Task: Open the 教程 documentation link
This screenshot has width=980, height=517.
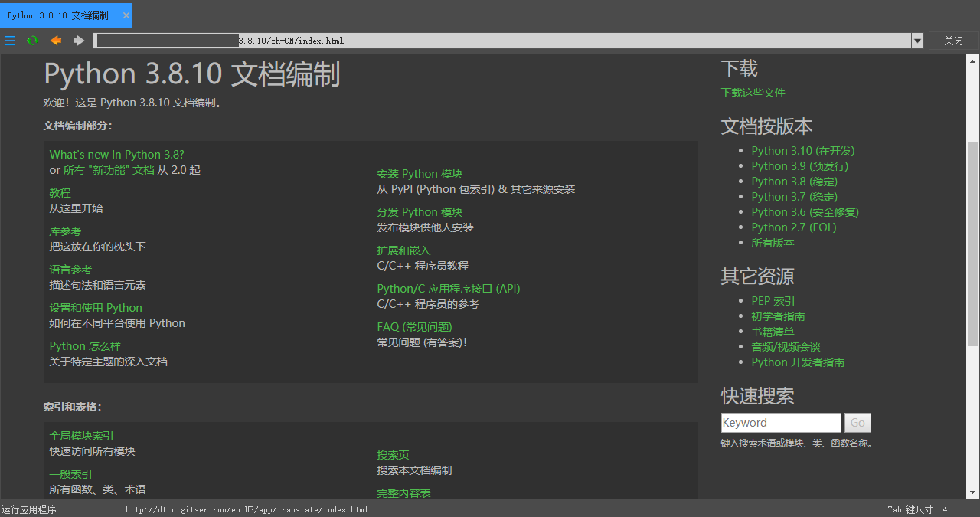Action: point(60,192)
